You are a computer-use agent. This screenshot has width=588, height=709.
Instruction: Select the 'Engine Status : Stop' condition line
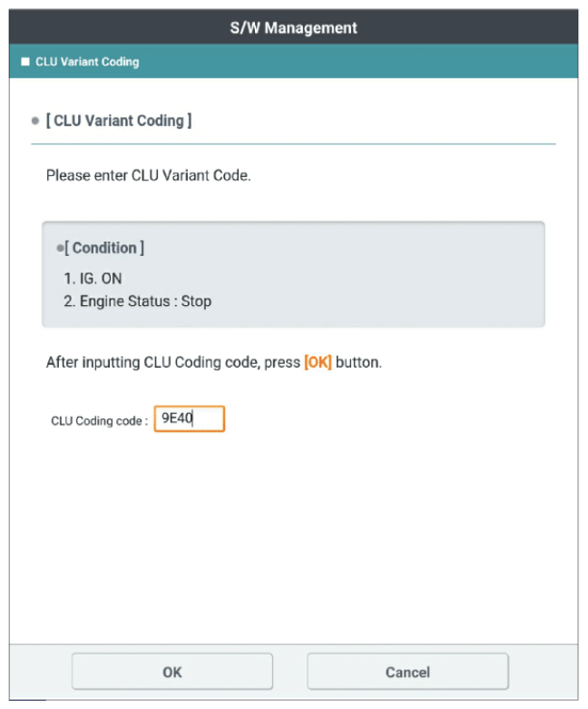coord(137,301)
